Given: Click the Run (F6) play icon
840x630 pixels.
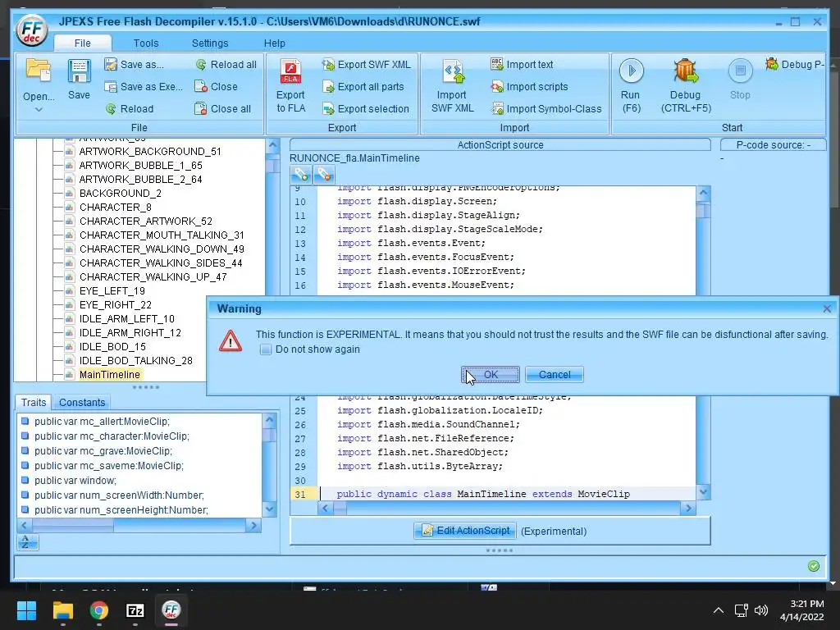Looking at the screenshot, I should coord(631,71).
